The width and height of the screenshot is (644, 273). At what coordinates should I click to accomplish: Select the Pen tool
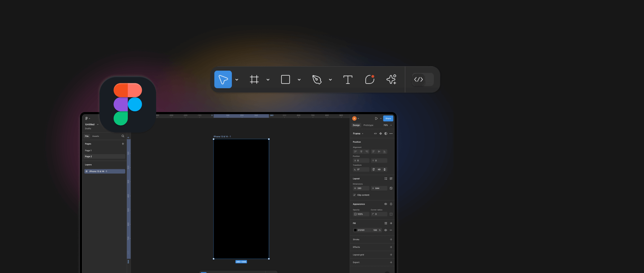click(x=317, y=80)
